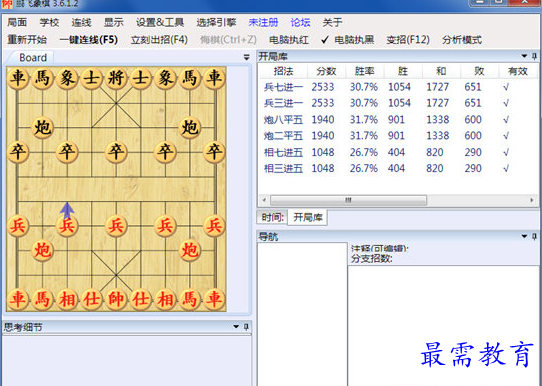
Task: Select the rightmost black chariot 車
Action: [214, 78]
